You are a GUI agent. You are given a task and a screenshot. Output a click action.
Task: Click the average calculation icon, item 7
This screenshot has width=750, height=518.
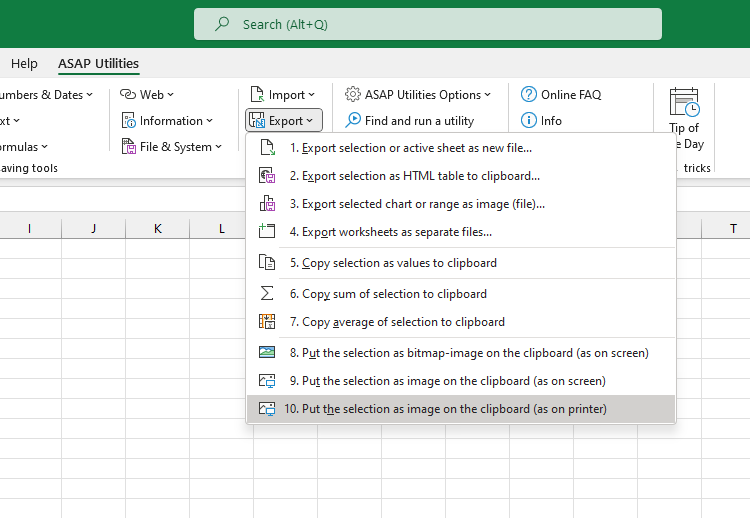(x=267, y=321)
